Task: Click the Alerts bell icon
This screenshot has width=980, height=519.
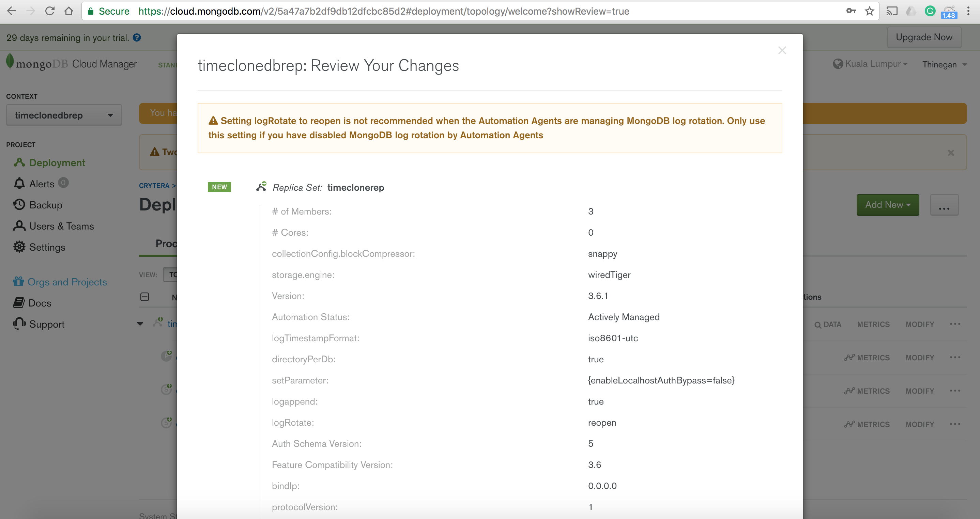Action: [x=19, y=184]
